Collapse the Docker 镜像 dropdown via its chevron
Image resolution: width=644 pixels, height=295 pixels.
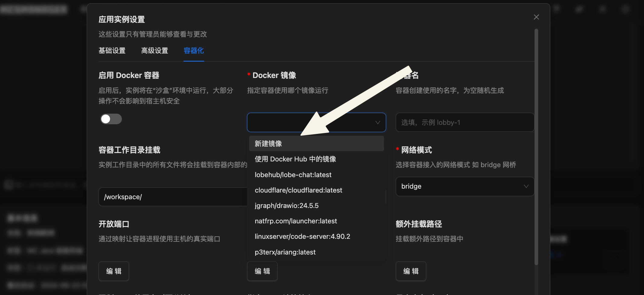[x=377, y=123]
